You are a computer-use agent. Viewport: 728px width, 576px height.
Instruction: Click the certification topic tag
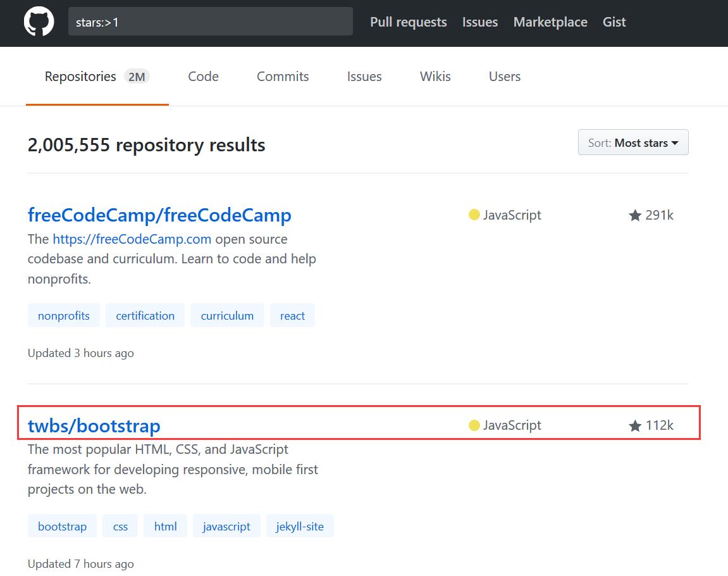145,315
